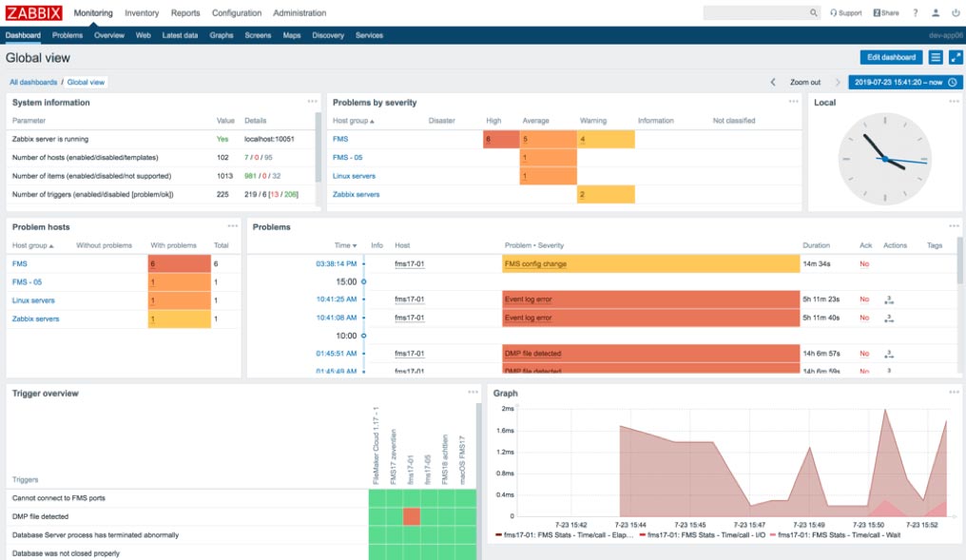The height and width of the screenshot is (560, 966).
Task: Click the Zabbix servers Warning cell showing 2
Action: [x=607, y=195]
